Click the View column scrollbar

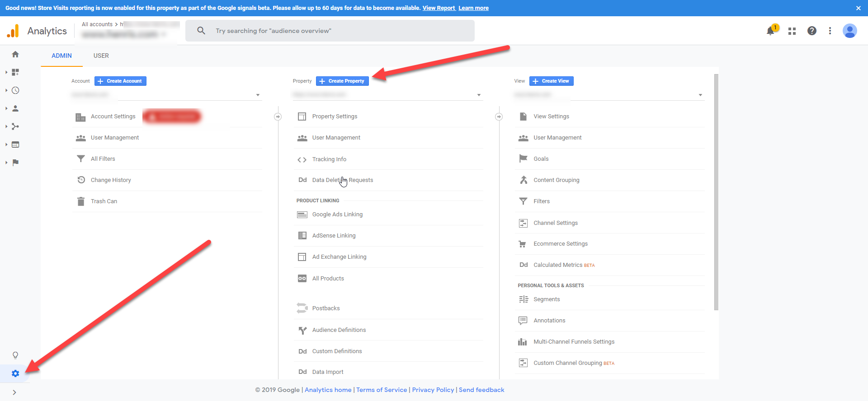pyautogui.click(x=716, y=192)
